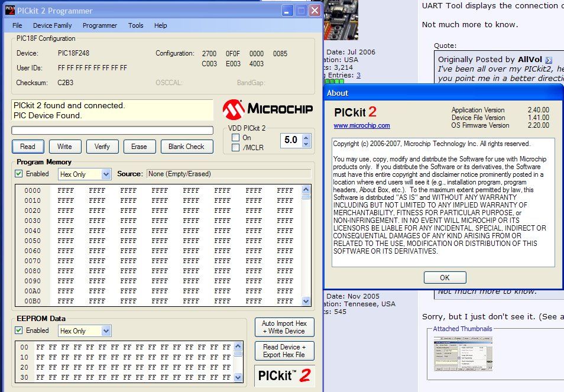Open the Tools menu

click(135, 25)
